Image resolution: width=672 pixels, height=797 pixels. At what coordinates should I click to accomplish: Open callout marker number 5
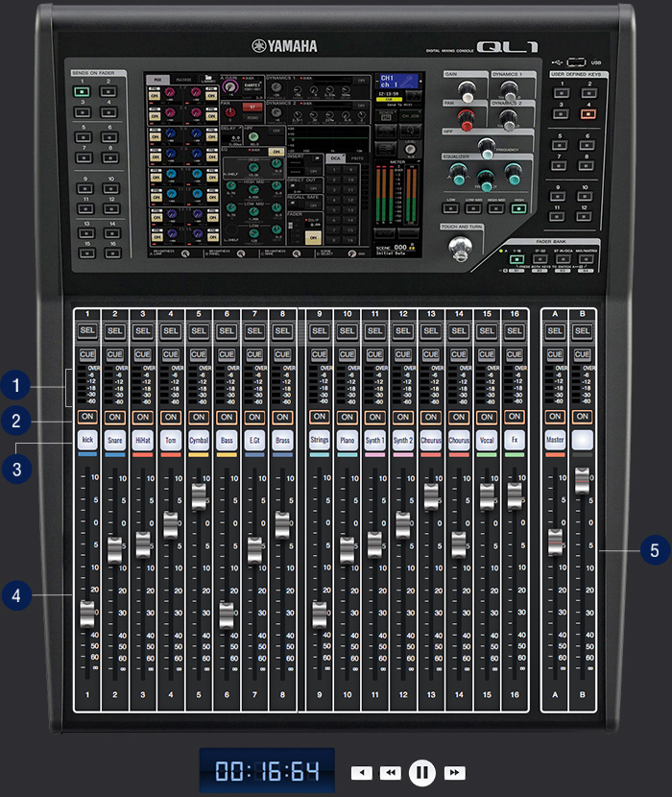click(x=654, y=550)
